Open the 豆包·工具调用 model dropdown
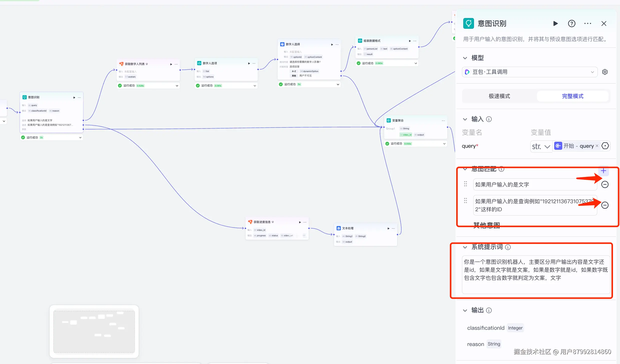 click(x=529, y=72)
